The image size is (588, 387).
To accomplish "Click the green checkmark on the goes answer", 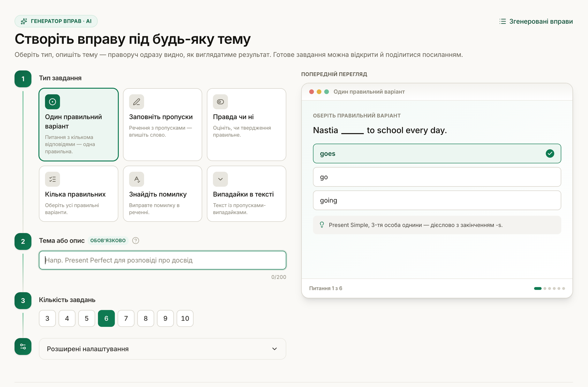I will 550,153.
